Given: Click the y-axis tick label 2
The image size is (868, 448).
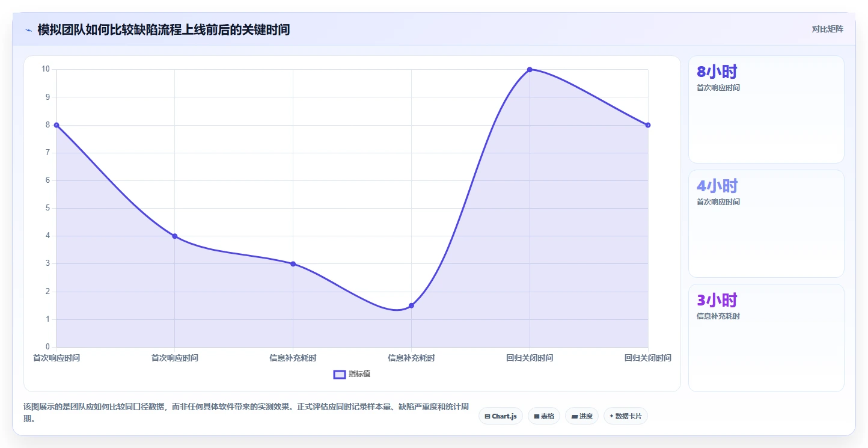Looking at the screenshot, I should pos(47,291).
